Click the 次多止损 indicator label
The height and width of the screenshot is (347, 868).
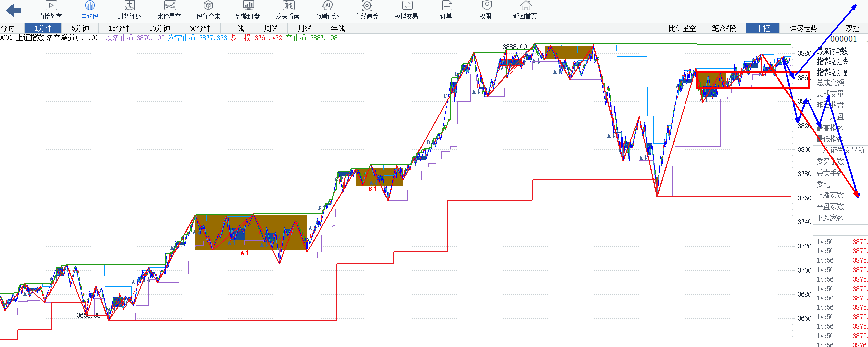click(x=119, y=38)
